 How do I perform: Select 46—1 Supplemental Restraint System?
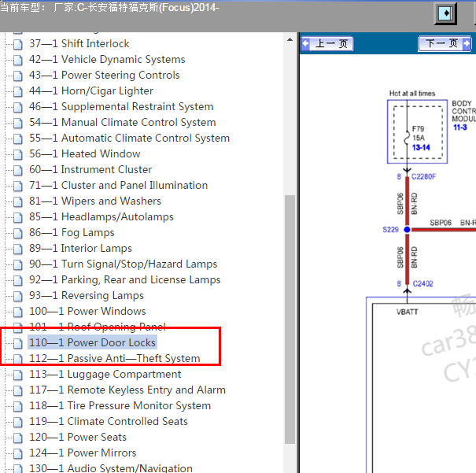[x=121, y=107]
